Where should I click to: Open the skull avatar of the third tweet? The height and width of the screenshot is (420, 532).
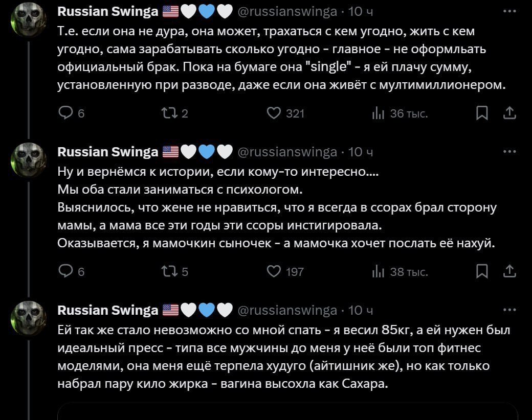click(x=29, y=318)
